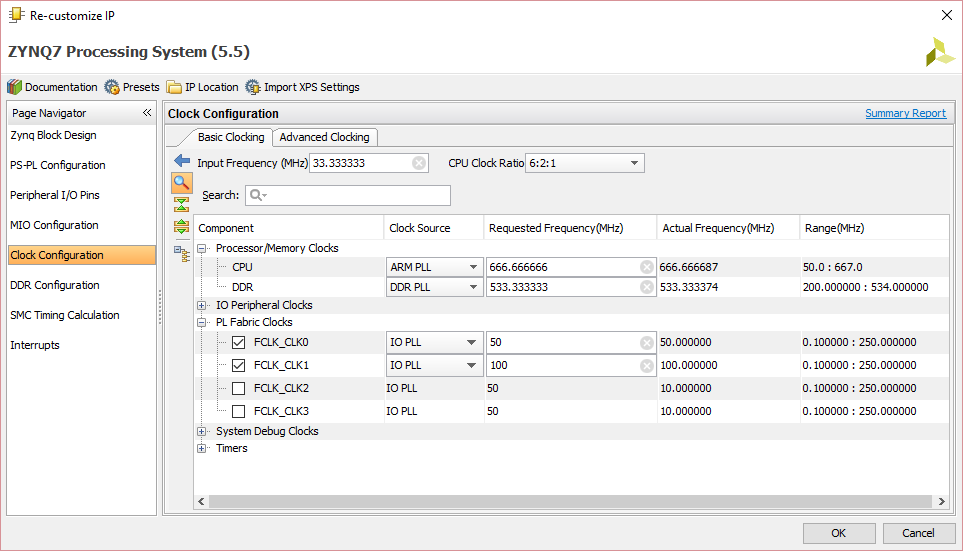
Task: Open the Presets gear icon
Action: pyautogui.click(x=112, y=87)
